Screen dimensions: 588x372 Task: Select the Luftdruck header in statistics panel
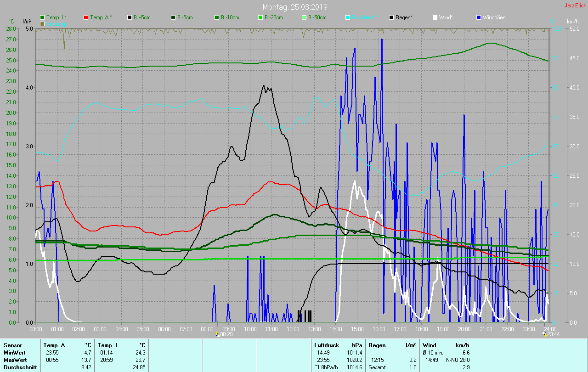tap(326, 345)
